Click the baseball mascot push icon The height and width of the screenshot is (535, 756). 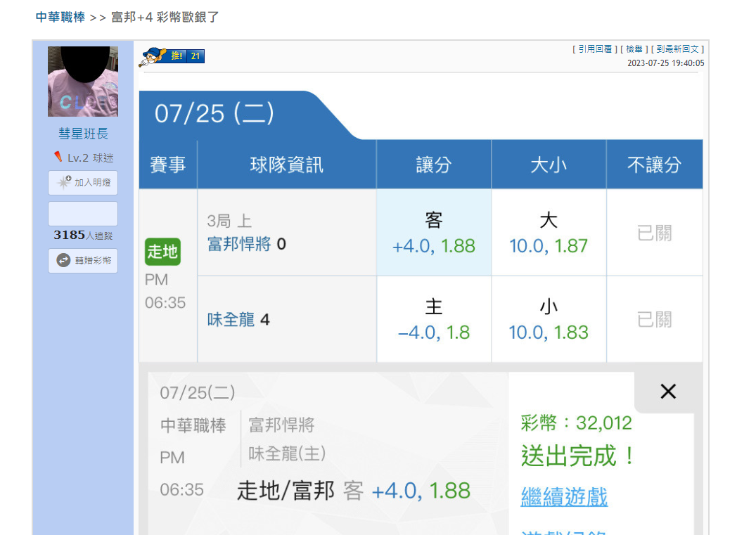[153, 57]
